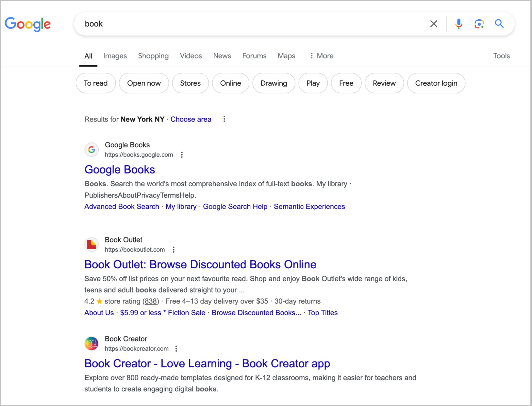Open three-dot menu beside bookcreator.com URL
Viewport: 532px width, 406px height.
click(x=176, y=349)
